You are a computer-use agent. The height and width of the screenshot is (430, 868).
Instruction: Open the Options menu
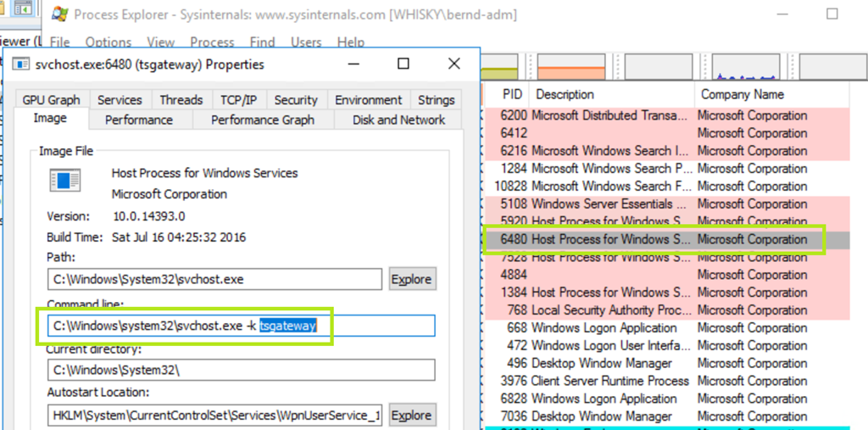(x=108, y=42)
